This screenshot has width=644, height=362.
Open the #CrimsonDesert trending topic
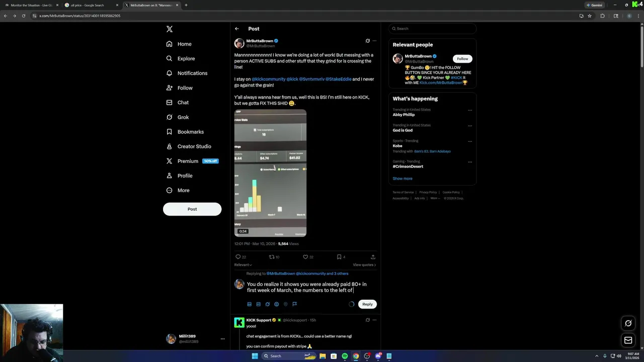coord(408,166)
